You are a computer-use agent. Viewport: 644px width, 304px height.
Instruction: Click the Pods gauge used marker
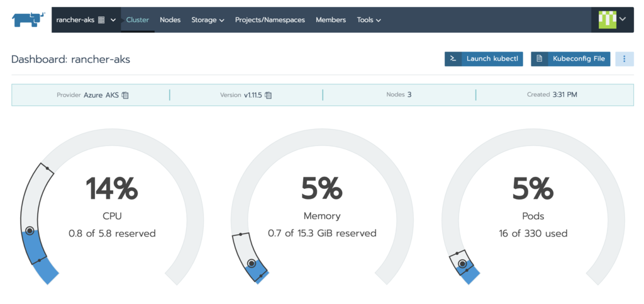(462, 264)
